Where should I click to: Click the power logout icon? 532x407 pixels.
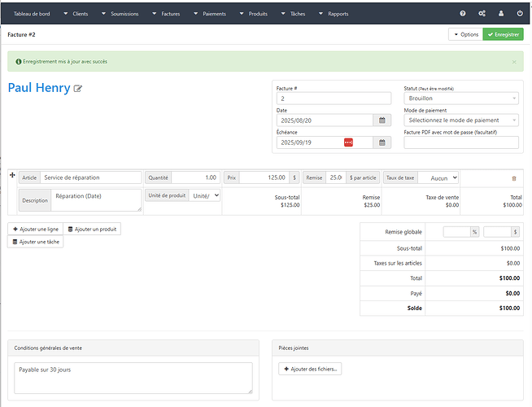(x=520, y=14)
